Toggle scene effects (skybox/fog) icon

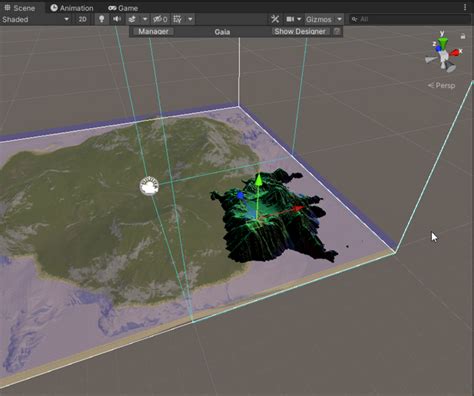132,19
